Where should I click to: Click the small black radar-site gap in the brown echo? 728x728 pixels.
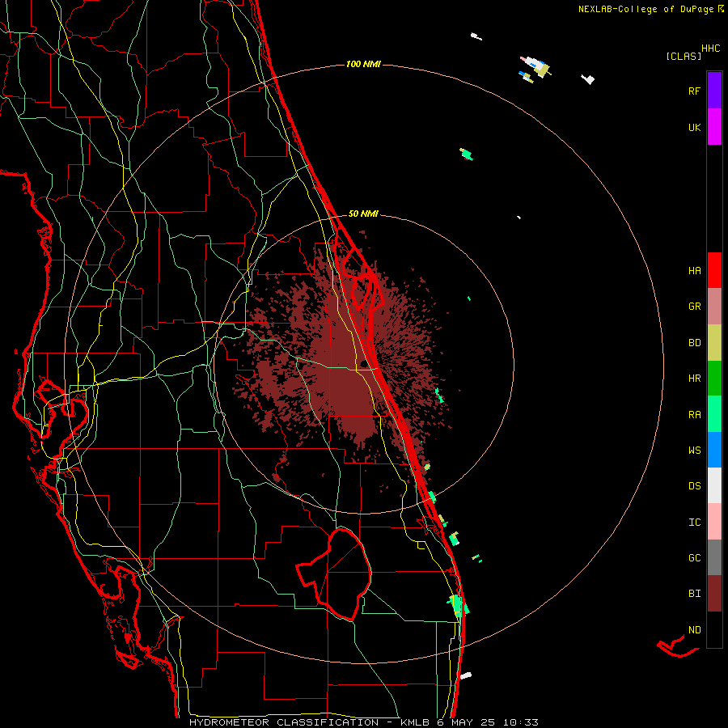tap(364, 364)
